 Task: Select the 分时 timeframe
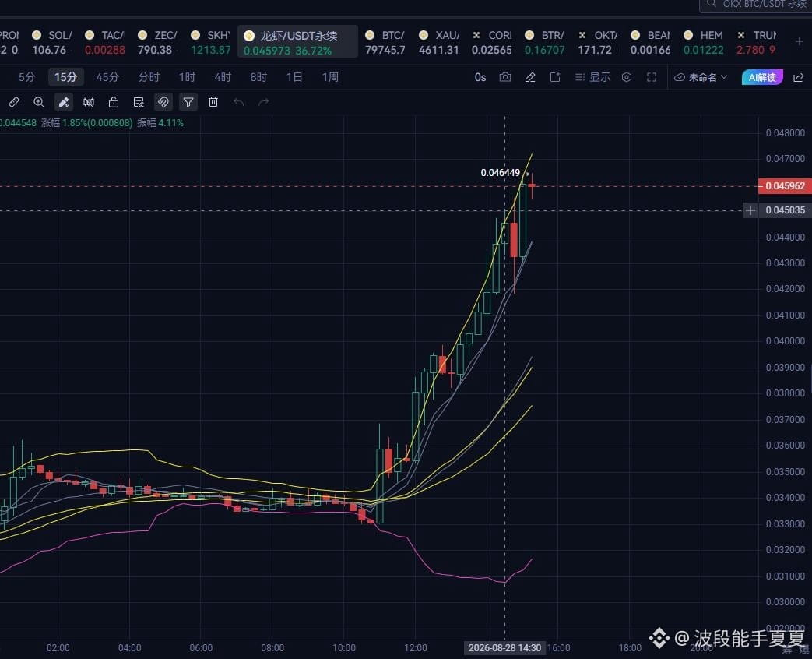tap(149, 77)
